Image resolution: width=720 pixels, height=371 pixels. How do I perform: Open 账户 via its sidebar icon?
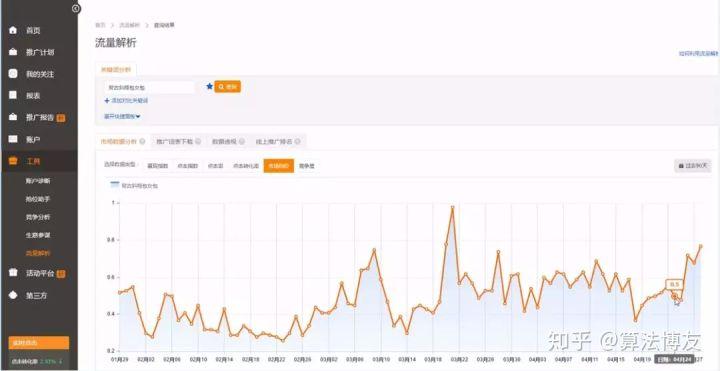(x=13, y=139)
